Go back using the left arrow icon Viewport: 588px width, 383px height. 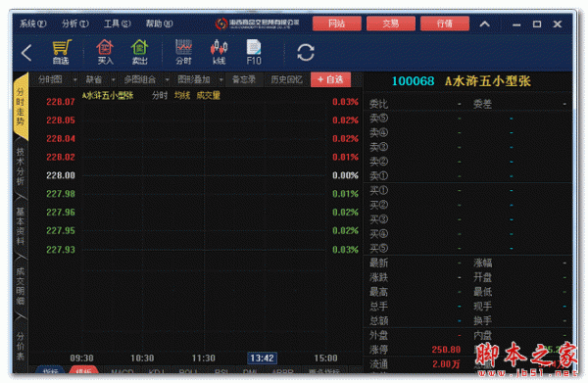coord(26,53)
